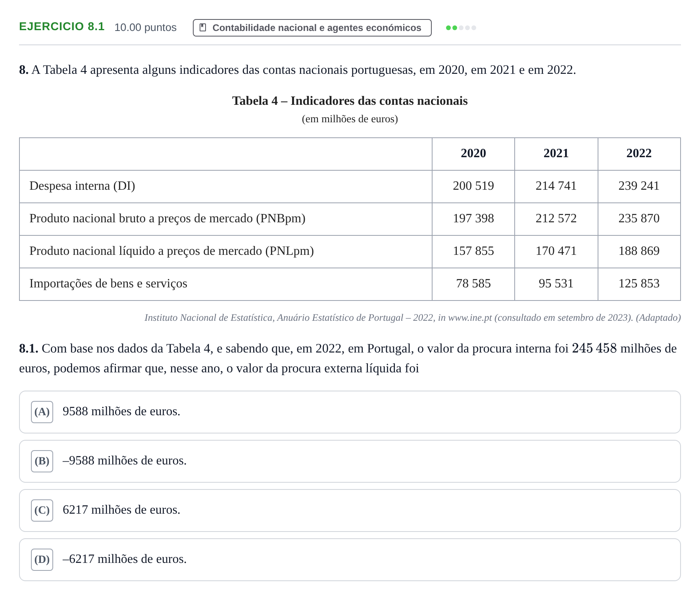This screenshot has height=601, width=700.
Task: Click the value 214 741 cell
Action: pos(556,187)
